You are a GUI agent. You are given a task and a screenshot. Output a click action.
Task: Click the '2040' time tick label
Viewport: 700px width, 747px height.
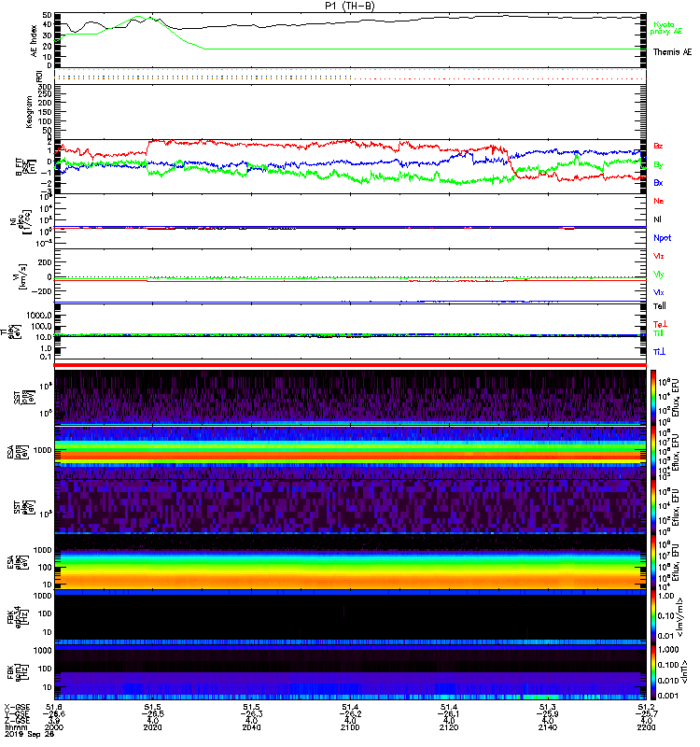[251, 727]
